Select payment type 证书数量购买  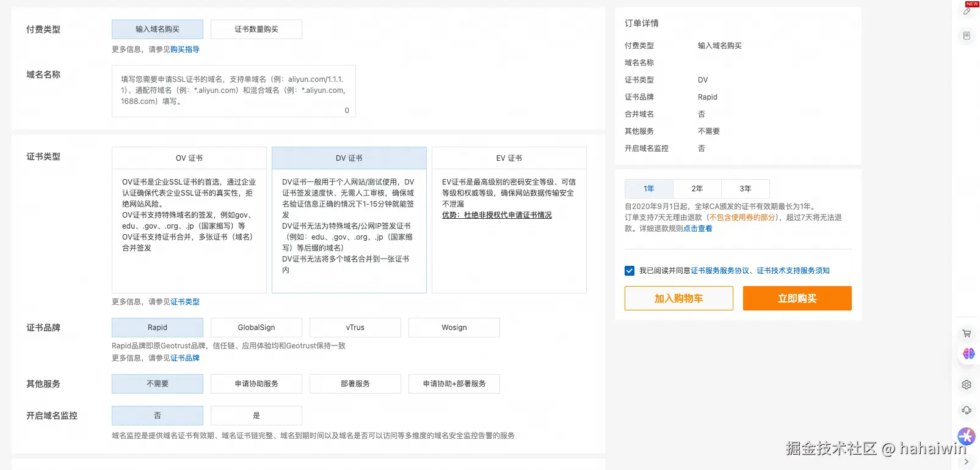pyautogui.click(x=256, y=29)
